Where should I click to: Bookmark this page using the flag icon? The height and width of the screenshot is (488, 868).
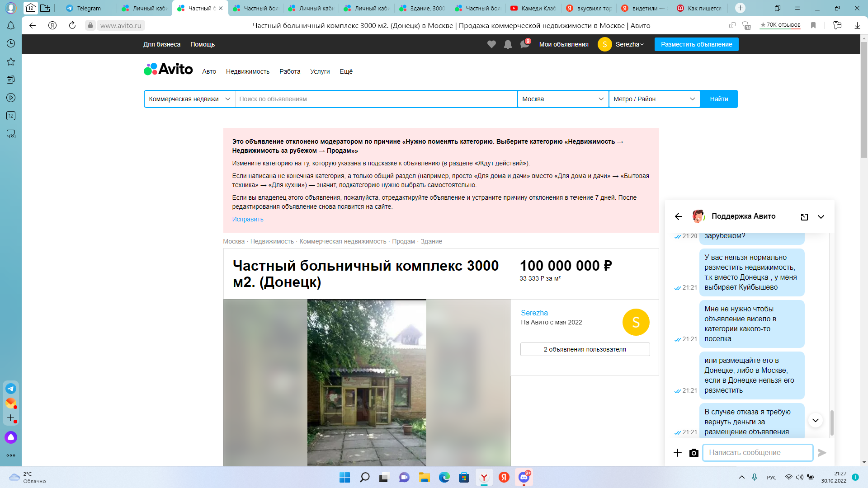(x=813, y=25)
